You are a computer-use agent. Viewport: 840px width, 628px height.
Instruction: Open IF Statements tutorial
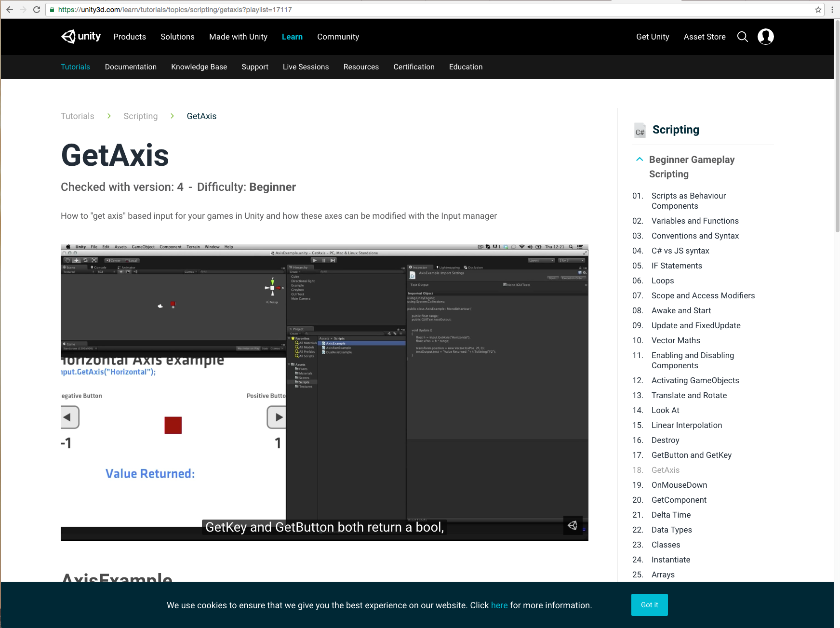pos(677,266)
